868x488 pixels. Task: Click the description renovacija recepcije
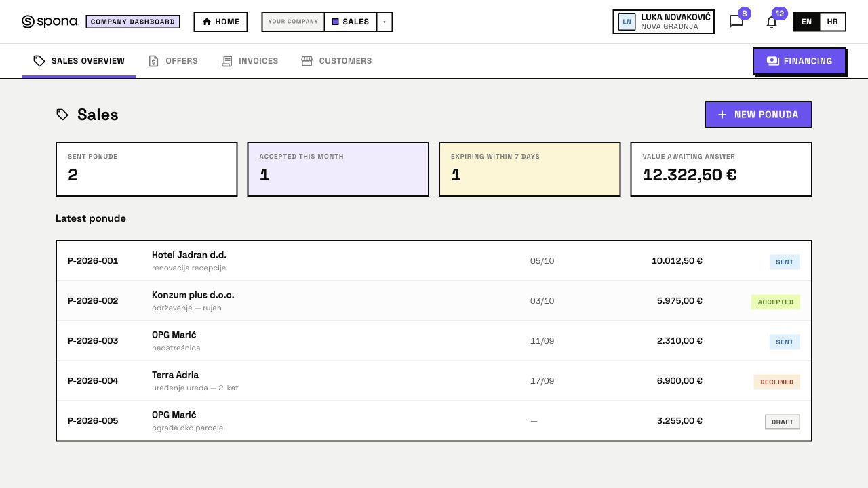pos(189,268)
